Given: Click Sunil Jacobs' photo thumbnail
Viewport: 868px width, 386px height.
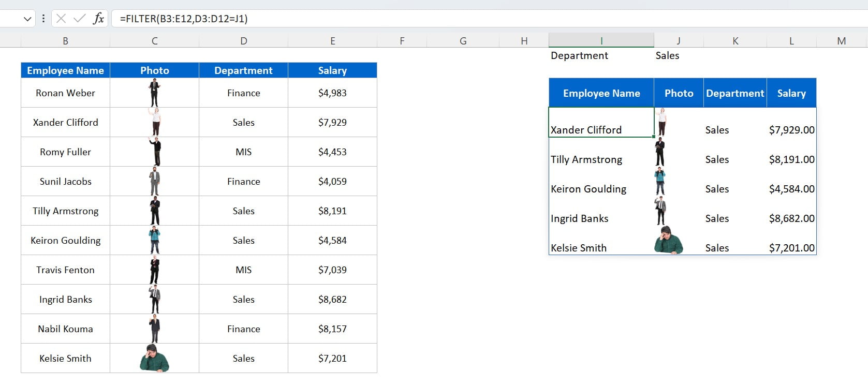Looking at the screenshot, I should 154,181.
